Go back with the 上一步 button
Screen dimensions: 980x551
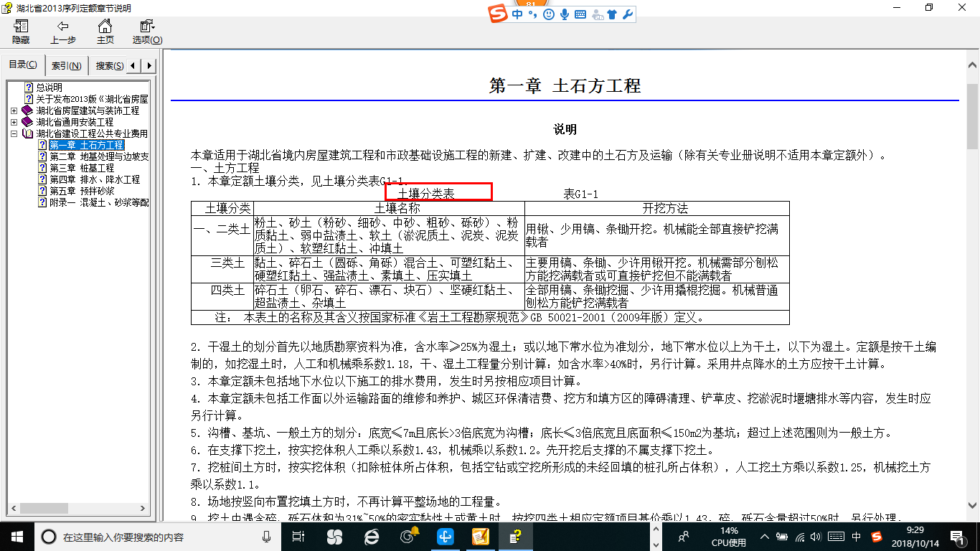(63, 32)
